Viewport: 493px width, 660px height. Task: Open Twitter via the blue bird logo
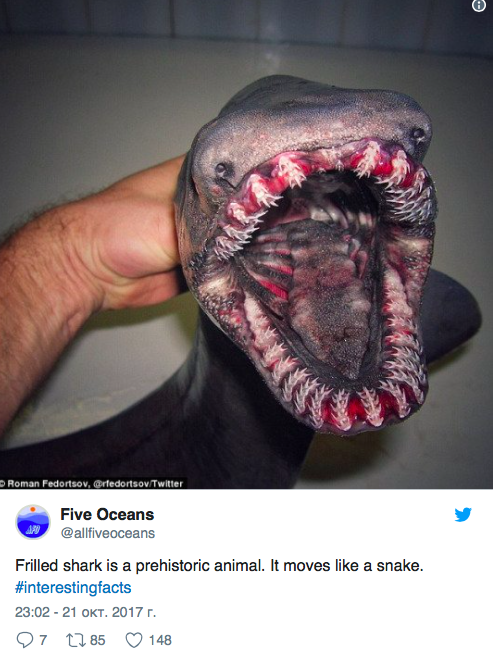[463, 514]
